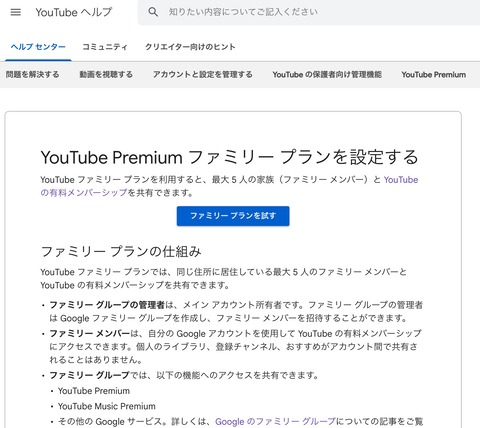Screen dimensions: 480x428
Task: Click the YouTube Premium bullet item
Action: pyautogui.click(x=94, y=391)
